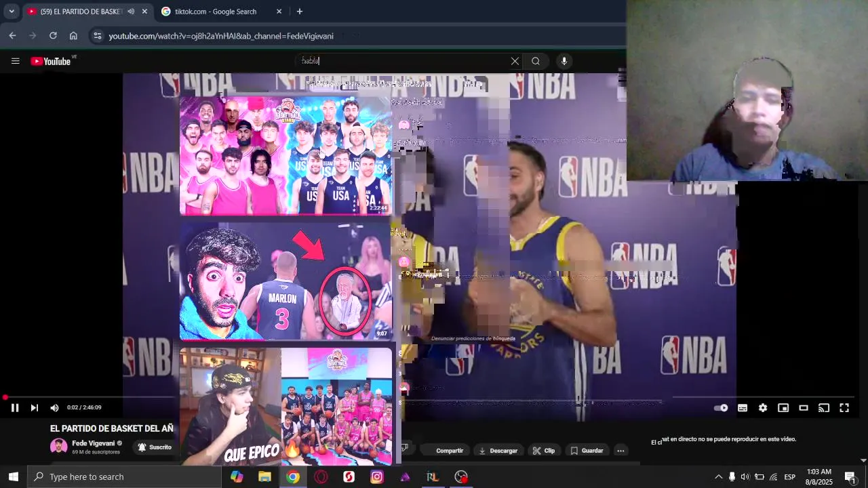Create a Clip of the video
The image size is (868, 488).
pos(544,451)
